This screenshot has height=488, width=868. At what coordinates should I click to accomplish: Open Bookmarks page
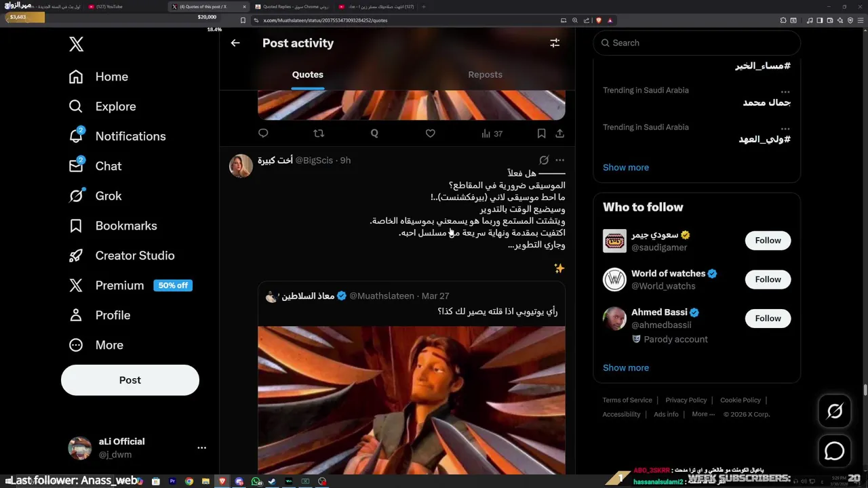point(113,226)
